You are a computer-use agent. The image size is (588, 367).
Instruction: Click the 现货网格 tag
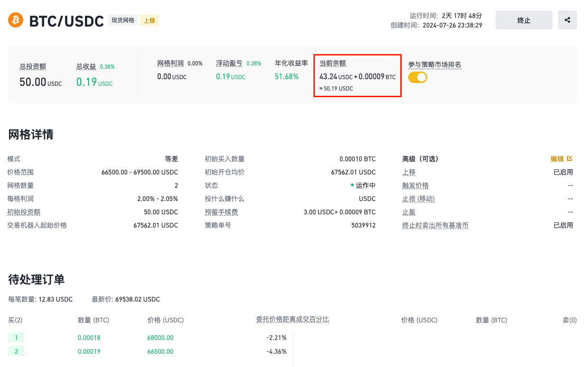(x=123, y=20)
